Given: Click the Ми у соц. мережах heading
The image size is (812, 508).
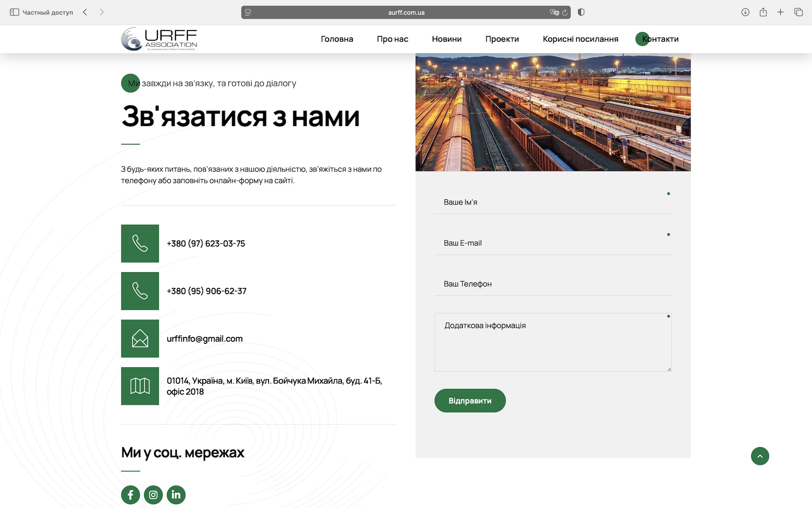Looking at the screenshot, I should click(183, 453).
